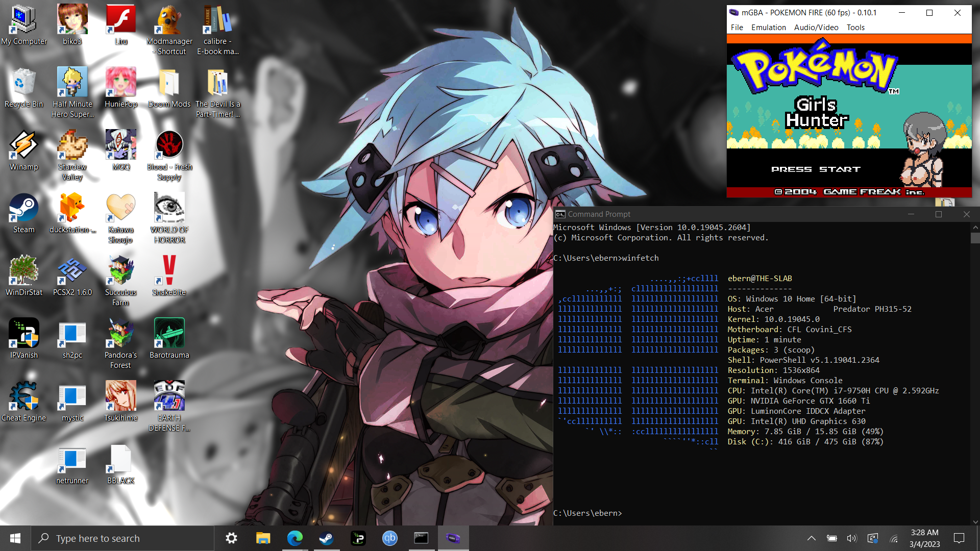Viewport: 980px width, 551px height.
Task: Click the Command Prompt title bar icon
Action: tap(560, 214)
